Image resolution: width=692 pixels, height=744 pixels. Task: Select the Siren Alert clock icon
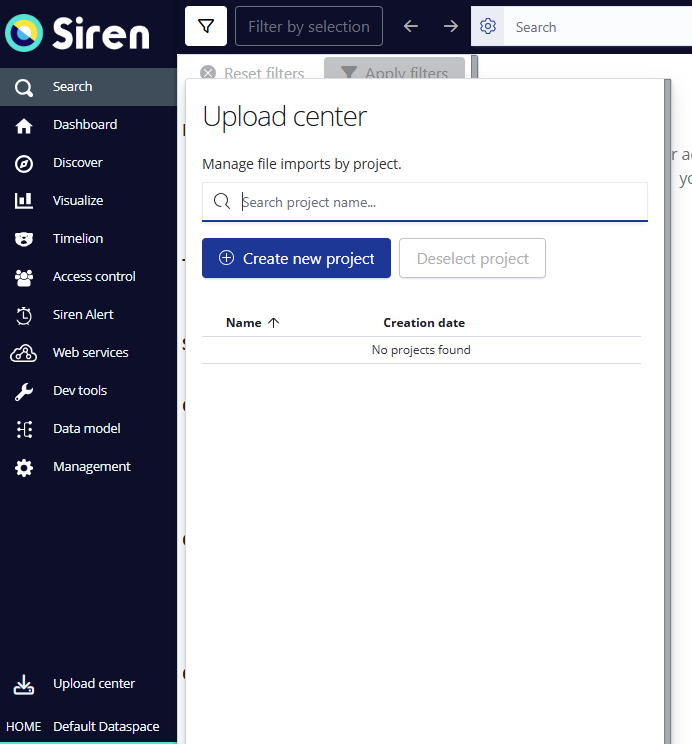[24, 315]
